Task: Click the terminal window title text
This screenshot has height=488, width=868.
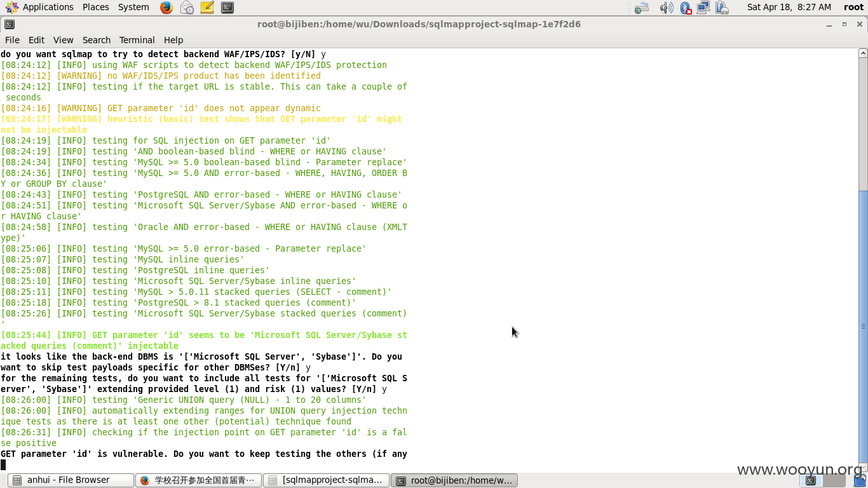Action: 419,24
